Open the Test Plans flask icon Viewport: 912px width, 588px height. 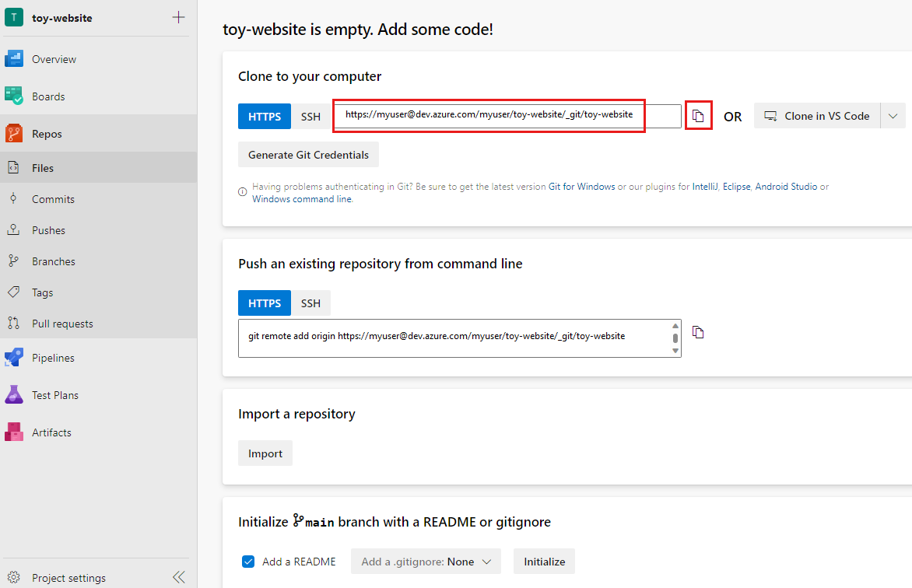click(14, 395)
